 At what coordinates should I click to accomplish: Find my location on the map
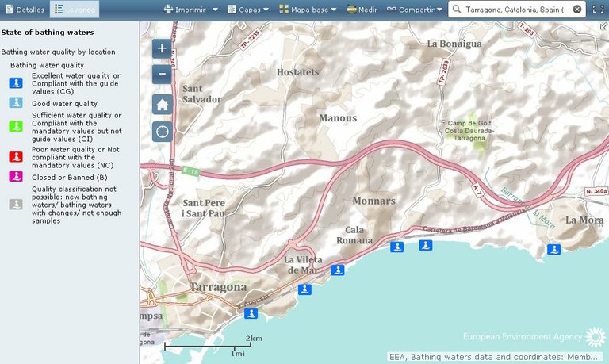(162, 132)
